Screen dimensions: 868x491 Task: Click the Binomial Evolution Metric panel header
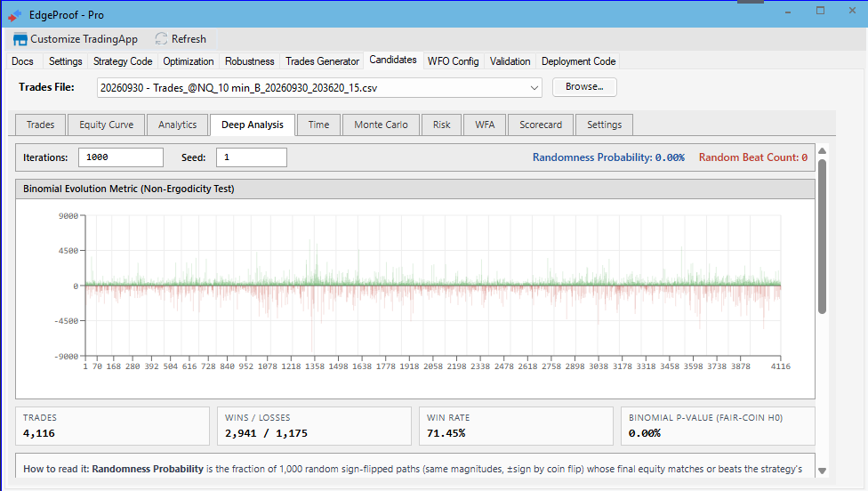(415, 189)
